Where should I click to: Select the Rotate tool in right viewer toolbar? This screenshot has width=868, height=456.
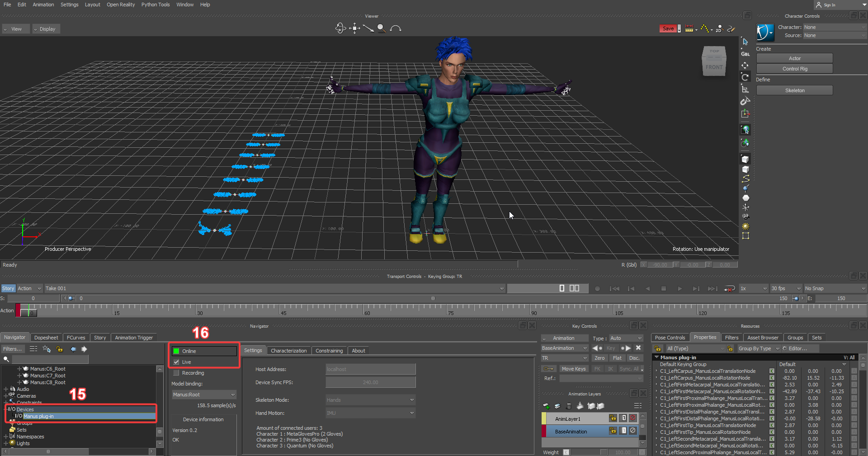coord(745,77)
